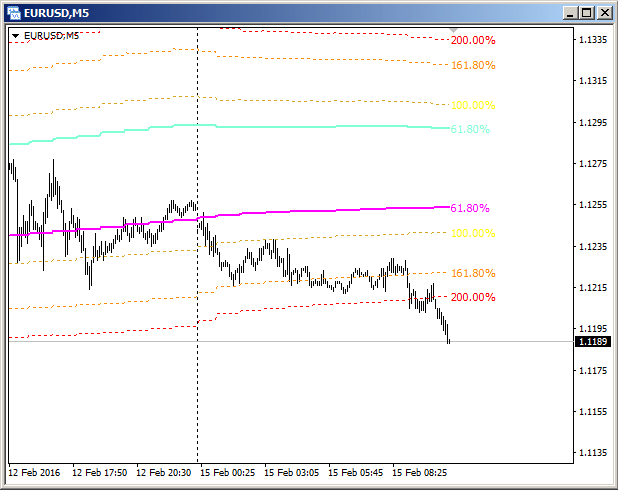Pick the lower orange 161.80% level label

[472, 273]
